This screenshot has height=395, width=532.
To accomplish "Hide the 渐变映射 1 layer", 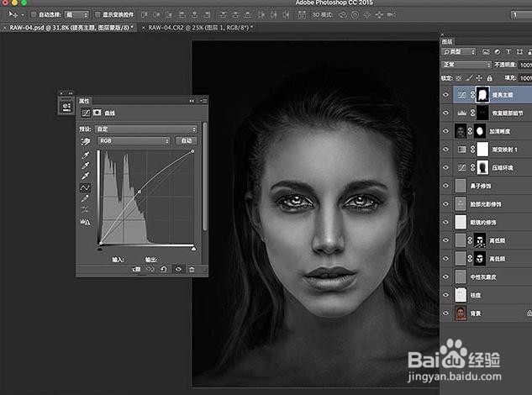I will [x=445, y=150].
